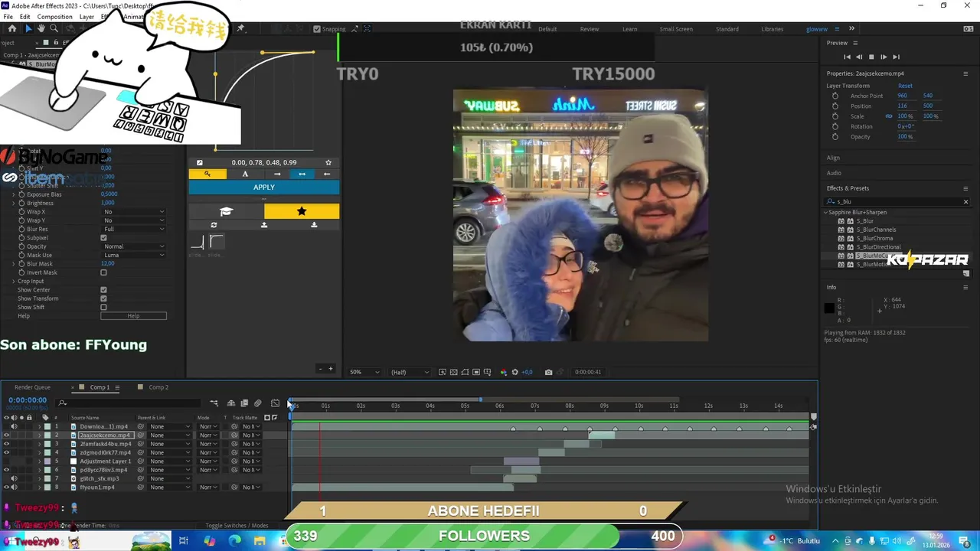Screen dimensions: 980x551
Task: Open the Composition menu
Action: click(55, 17)
